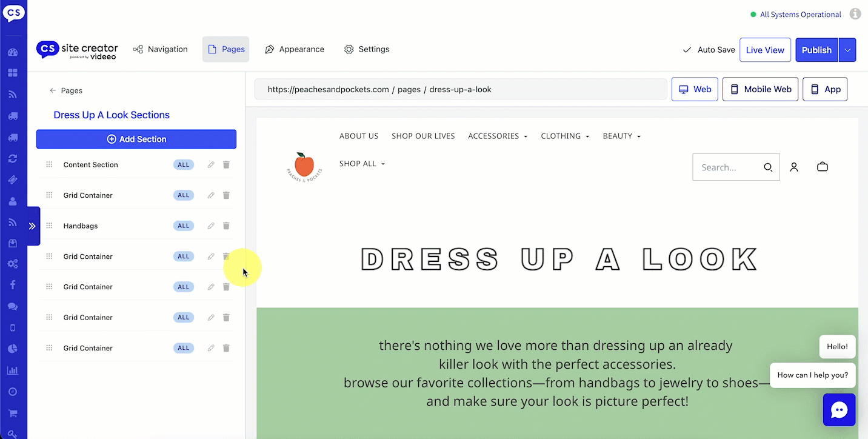Click drag handle of Handbags section

click(x=49, y=226)
